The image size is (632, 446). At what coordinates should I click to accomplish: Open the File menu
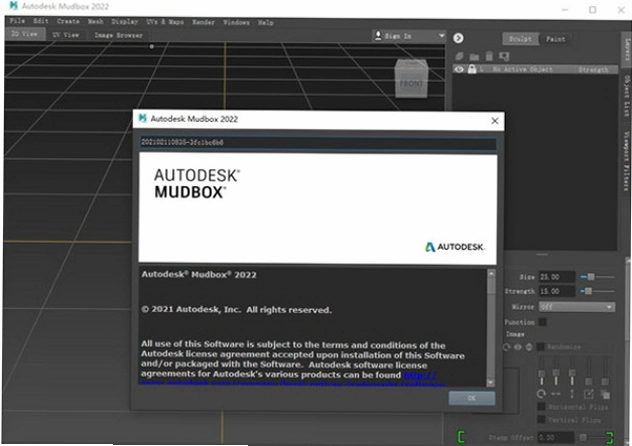click(17, 21)
